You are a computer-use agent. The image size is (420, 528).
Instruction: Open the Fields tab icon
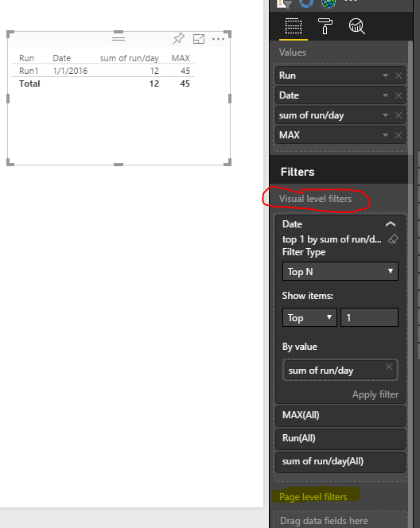(x=294, y=26)
